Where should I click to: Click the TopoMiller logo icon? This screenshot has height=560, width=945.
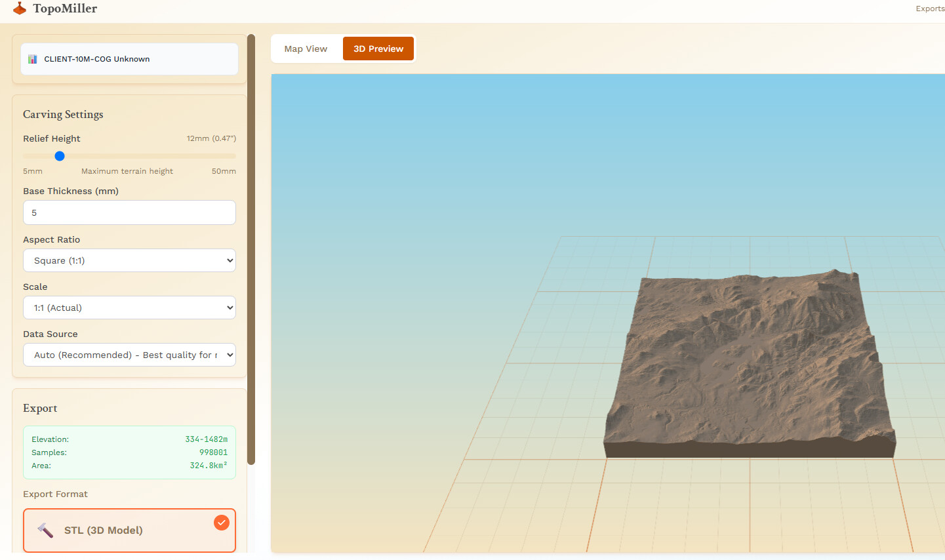[x=20, y=9]
